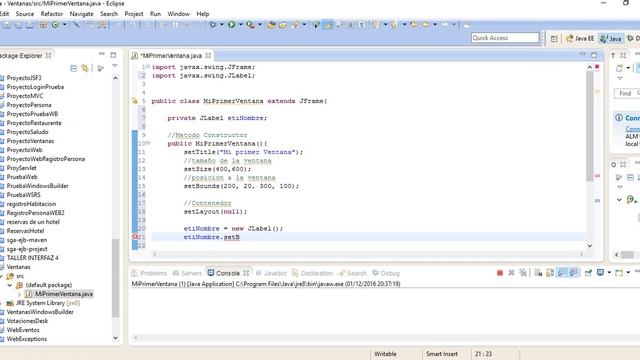Click the warning lightbulb on line 5
This screenshot has width=640, height=360.
[x=135, y=101]
